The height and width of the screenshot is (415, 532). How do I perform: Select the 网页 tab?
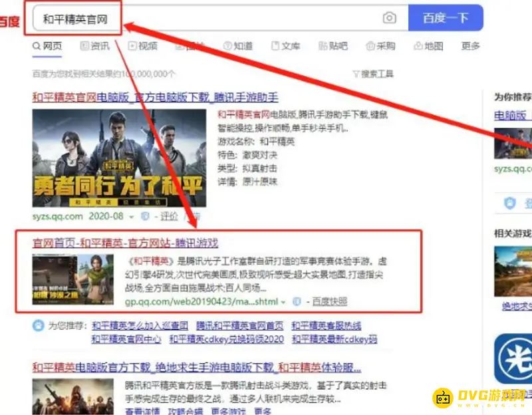[x=47, y=46]
